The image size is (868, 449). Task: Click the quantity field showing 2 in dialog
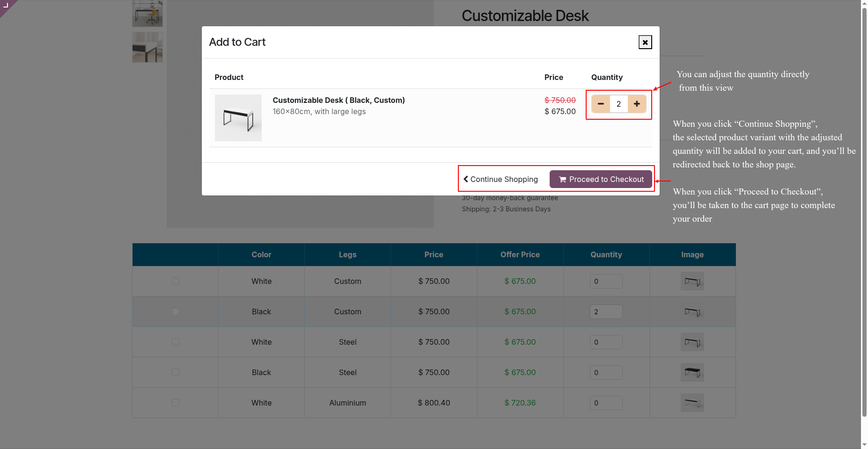619,104
